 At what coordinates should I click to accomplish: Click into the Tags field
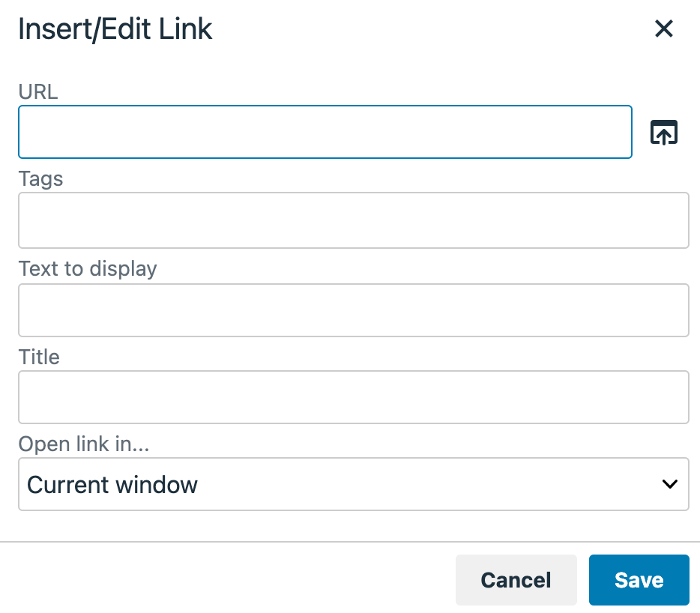353,220
